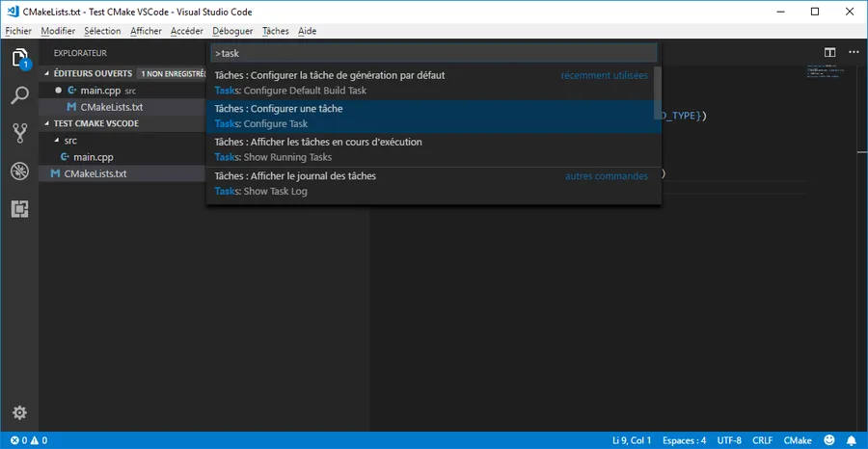Image resolution: width=868 pixels, height=449 pixels.
Task: Maximize the Visual Studio Code window
Action: [x=815, y=12]
